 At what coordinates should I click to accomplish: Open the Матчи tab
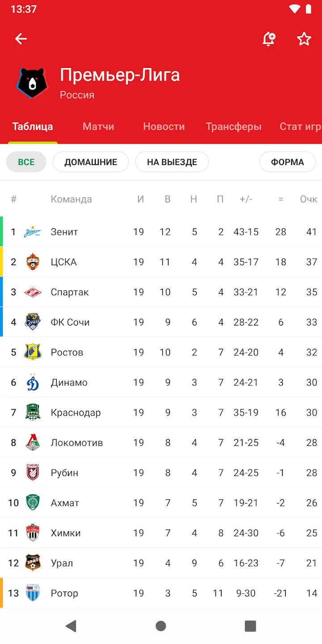[x=98, y=127]
